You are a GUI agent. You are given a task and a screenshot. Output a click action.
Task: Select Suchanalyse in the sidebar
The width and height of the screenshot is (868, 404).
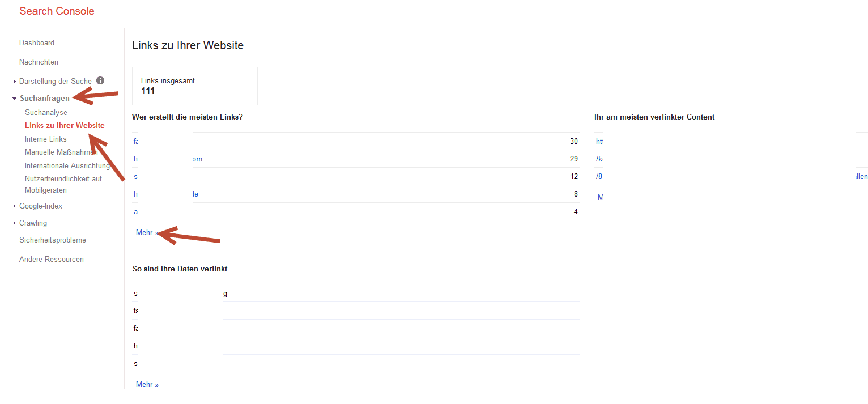(46, 112)
